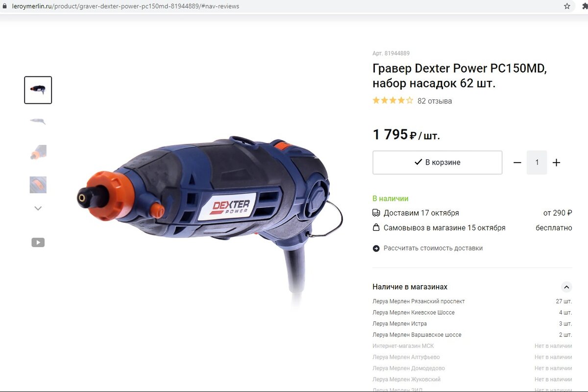View the third thumbnail with orange chuck
Viewport: 588px width, 392px height.
click(38, 152)
